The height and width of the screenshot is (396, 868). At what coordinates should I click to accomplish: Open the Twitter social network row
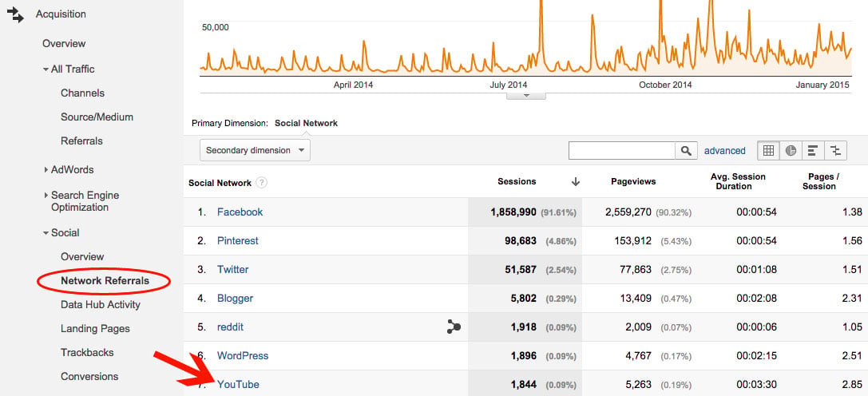[232, 270]
